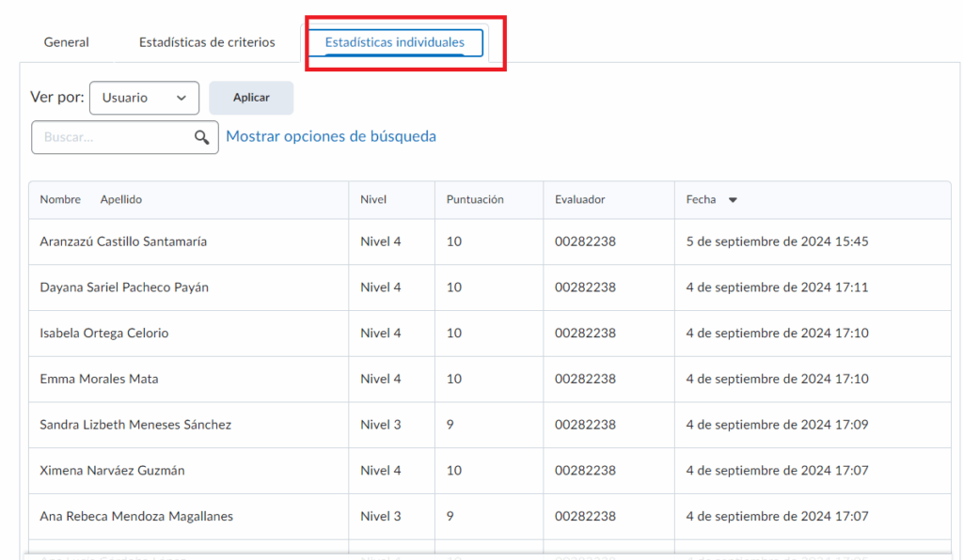The height and width of the screenshot is (560, 963).
Task: Click the Fecha descending sort arrow
Action: coord(733,200)
